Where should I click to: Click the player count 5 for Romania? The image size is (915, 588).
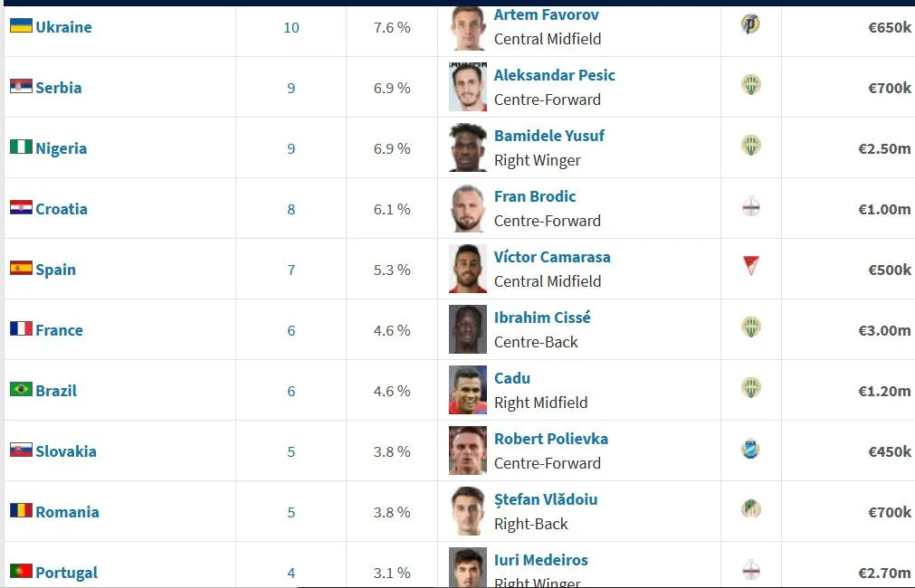click(291, 512)
